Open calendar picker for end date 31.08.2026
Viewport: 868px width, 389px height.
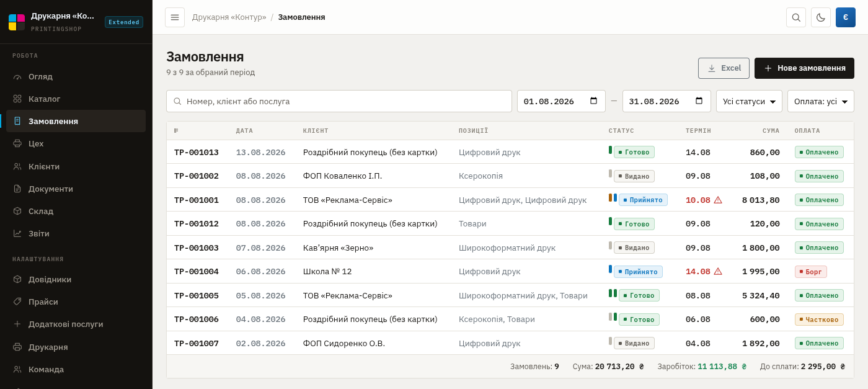pos(699,101)
